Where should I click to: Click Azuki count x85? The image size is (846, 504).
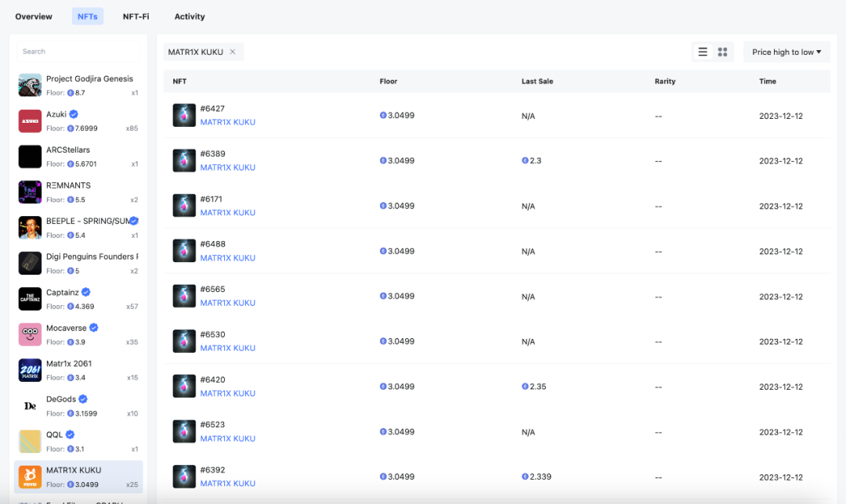(132, 128)
